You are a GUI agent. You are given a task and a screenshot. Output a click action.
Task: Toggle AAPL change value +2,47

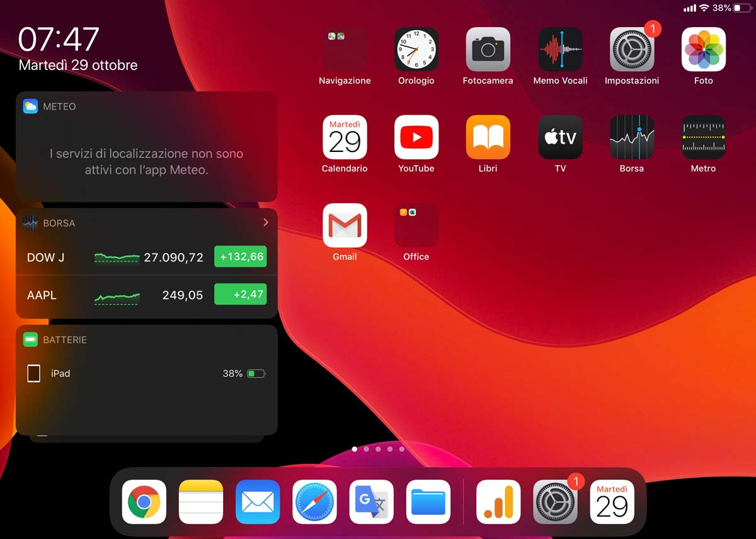[240, 294]
